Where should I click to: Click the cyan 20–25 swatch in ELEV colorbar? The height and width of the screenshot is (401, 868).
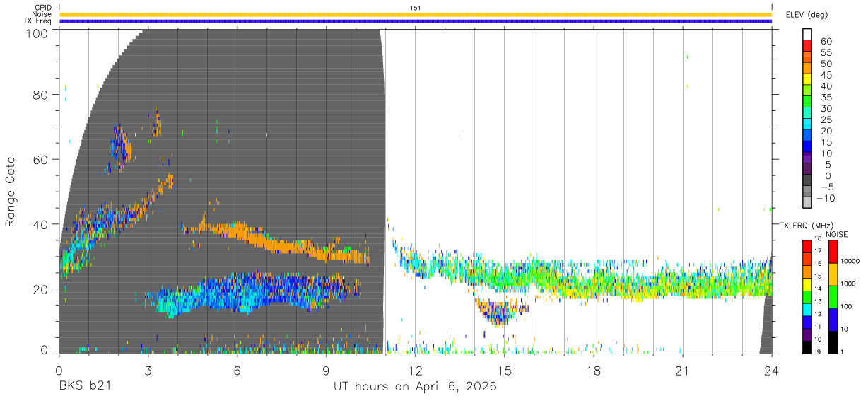807,125
